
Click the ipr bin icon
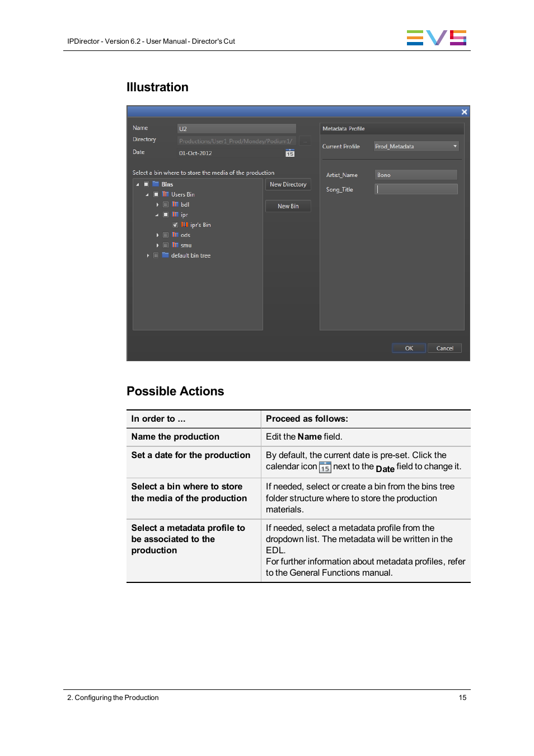pos(175,214)
